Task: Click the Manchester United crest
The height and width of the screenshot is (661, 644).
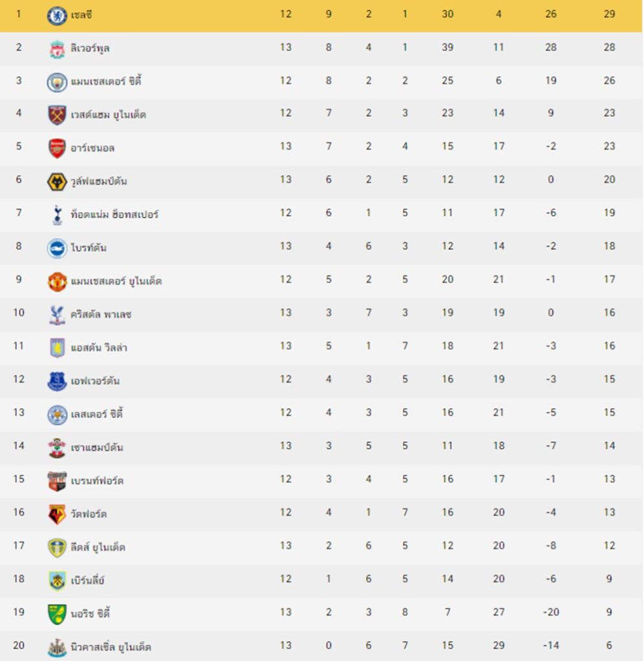Action: click(57, 281)
